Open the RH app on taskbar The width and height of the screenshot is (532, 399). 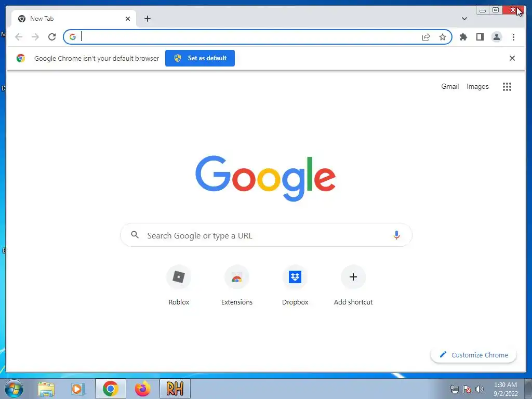coord(175,389)
